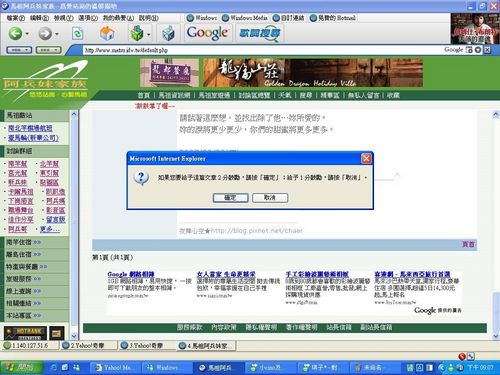This screenshot has height=375, width=500.
Task: Open the Google 網路相簿 ad link
Action: click(131, 274)
